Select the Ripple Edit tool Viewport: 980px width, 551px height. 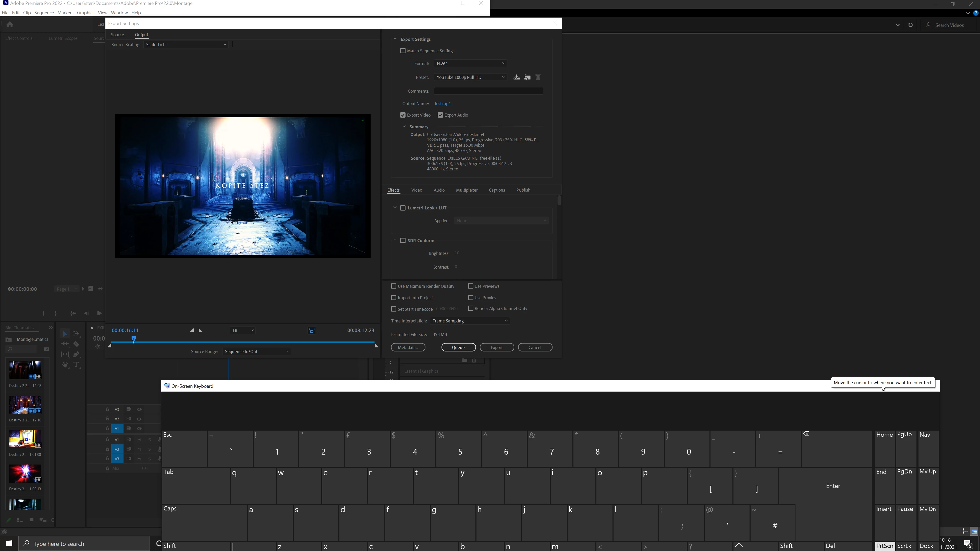pos(65,344)
